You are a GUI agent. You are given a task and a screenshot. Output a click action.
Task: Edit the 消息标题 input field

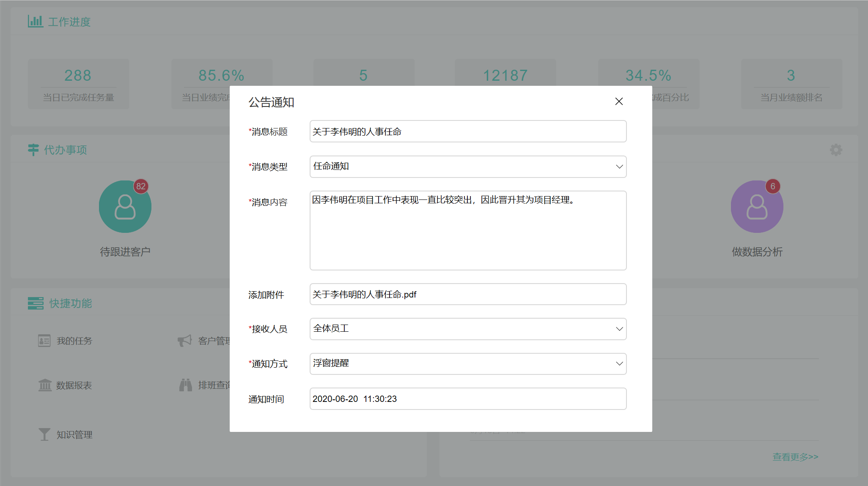pos(468,131)
